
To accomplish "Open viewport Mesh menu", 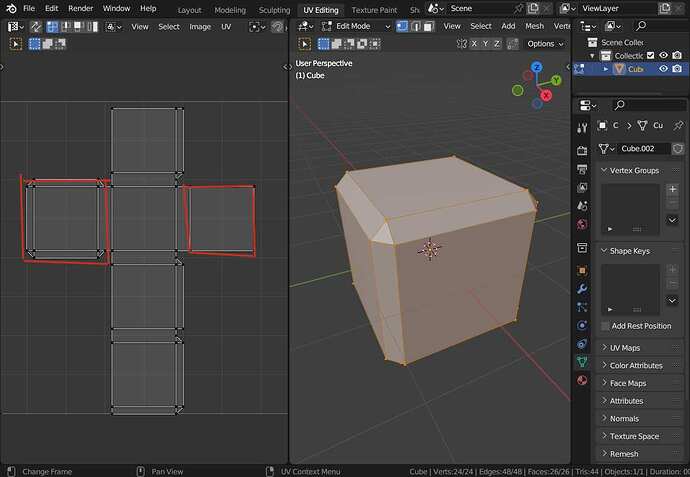I will 535,26.
